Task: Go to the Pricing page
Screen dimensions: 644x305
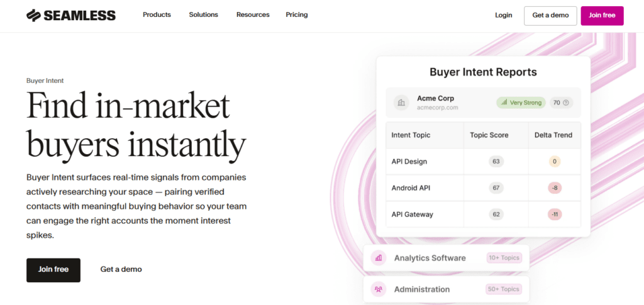Action: pyautogui.click(x=297, y=14)
